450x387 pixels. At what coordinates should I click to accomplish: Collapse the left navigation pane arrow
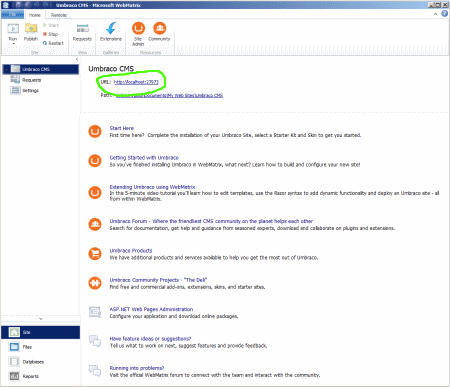click(x=77, y=59)
